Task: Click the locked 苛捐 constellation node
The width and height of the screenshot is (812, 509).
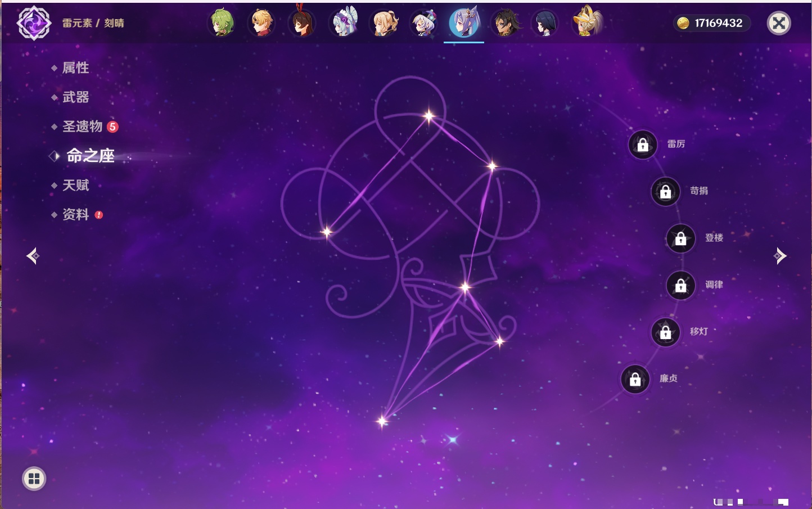Action: click(666, 192)
